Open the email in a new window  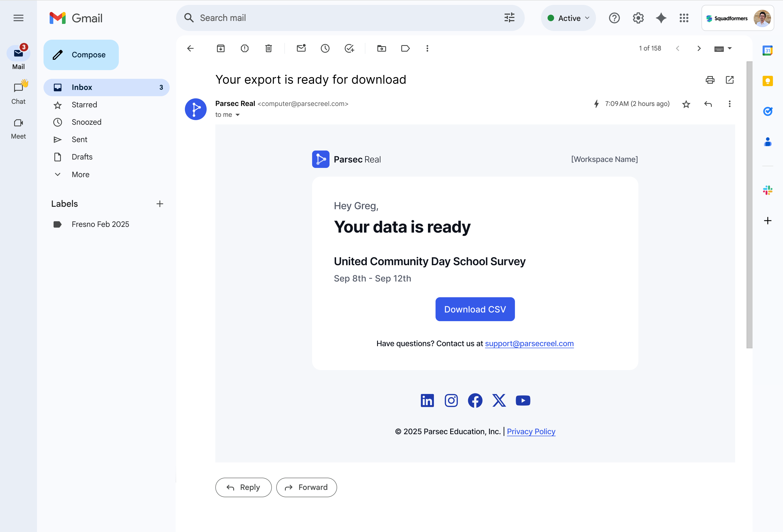(729, 80)
